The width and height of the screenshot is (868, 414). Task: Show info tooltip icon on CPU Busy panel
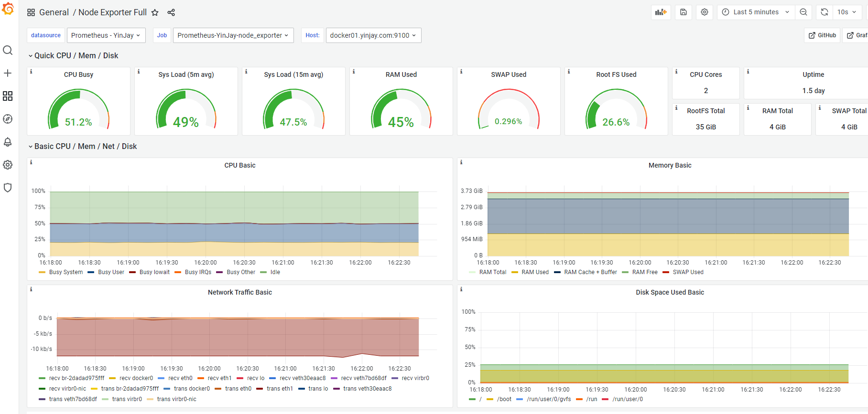pos(31,72)
